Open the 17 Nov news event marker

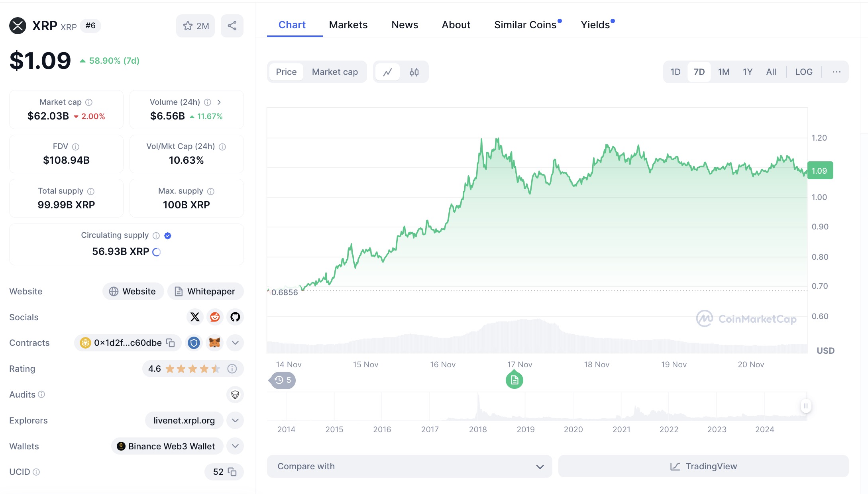coord(515,380)
